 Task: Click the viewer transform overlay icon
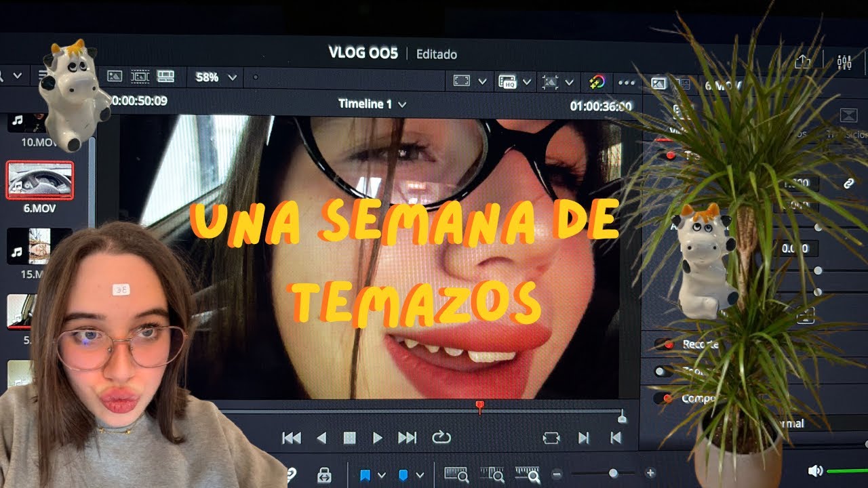(x=550, y=82)
